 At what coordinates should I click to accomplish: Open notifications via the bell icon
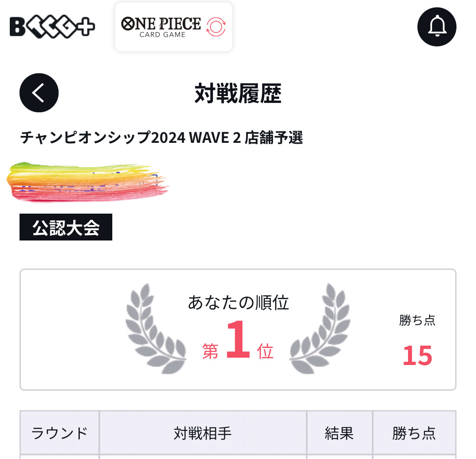pyautogui.click(x=437, y=27)
